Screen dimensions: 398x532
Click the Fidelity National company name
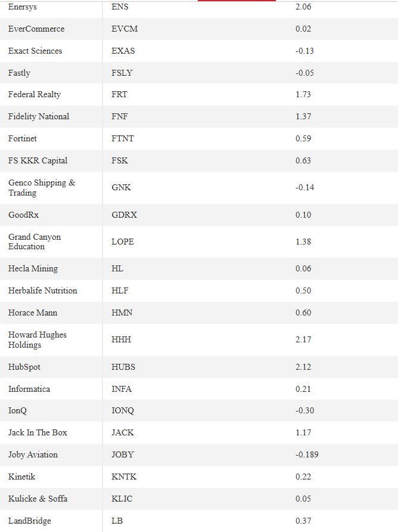tap(39, 116)
